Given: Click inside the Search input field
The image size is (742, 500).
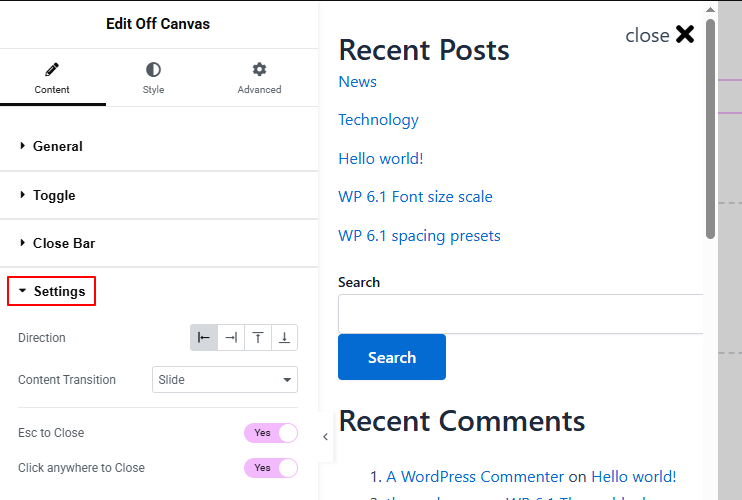Looking at the screenshot, I should click(520, 314).
